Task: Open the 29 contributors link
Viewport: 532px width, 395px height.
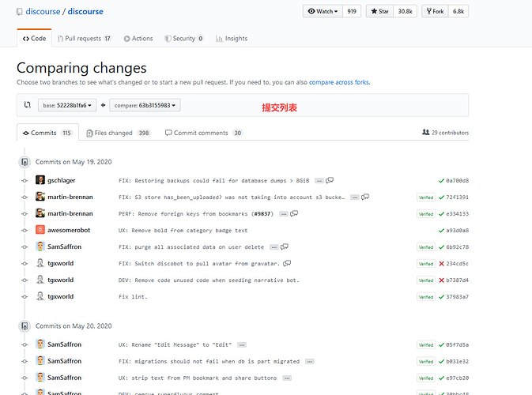Action: coord(445,133)
